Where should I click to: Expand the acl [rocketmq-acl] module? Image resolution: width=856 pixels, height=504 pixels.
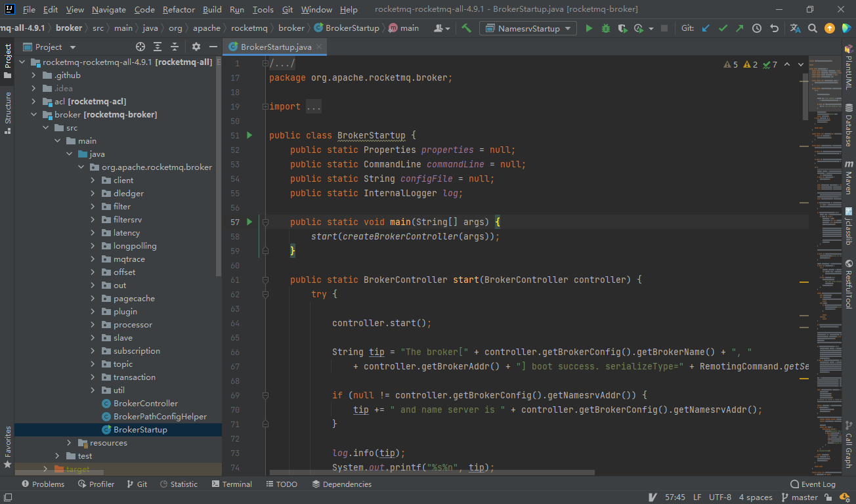(33, 101)
